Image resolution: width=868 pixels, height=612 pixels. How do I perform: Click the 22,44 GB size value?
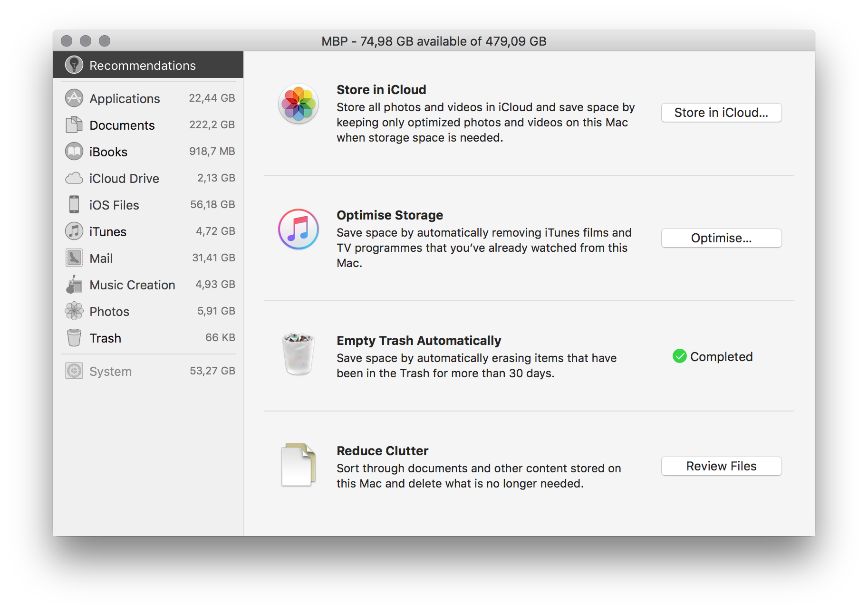(x=212, y=98)
